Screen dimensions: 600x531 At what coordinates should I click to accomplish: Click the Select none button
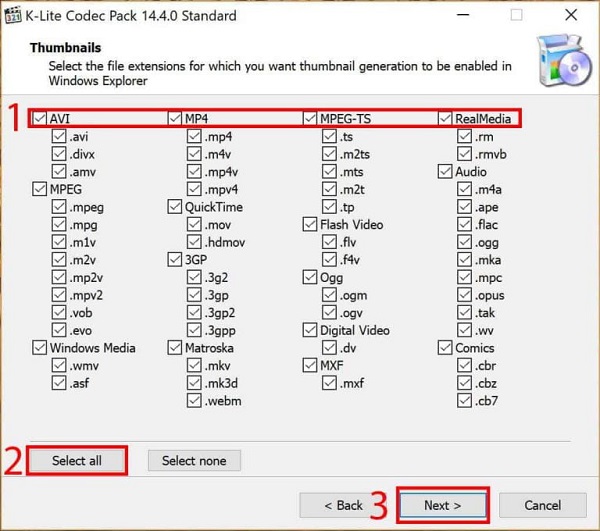point(194,461)
